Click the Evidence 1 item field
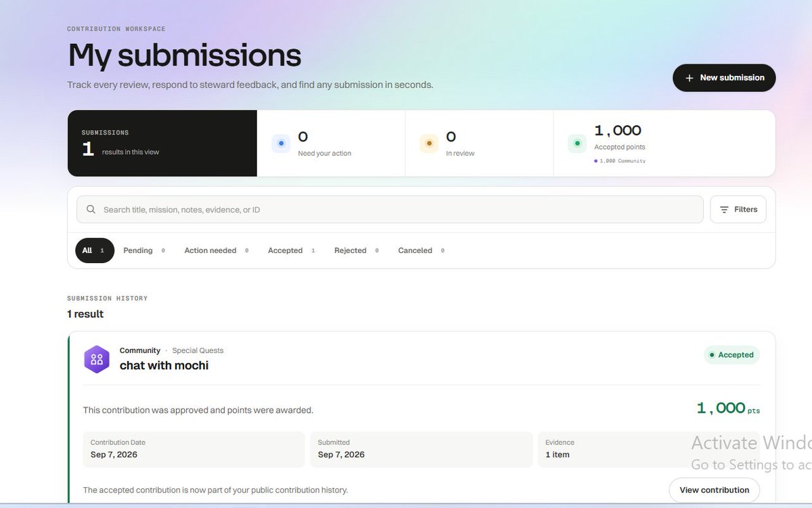Image resolution: width=812 pixels, height=508 pixels. pos(648,449)
